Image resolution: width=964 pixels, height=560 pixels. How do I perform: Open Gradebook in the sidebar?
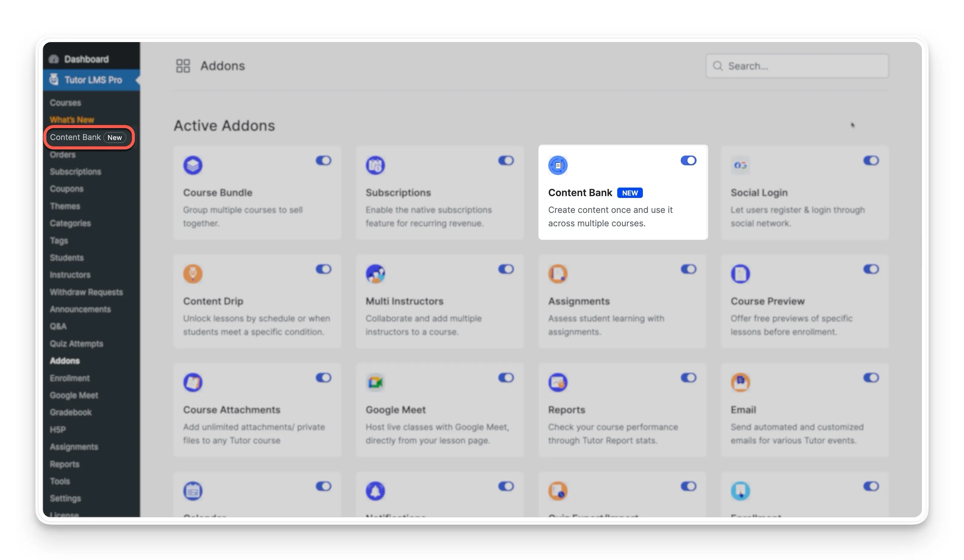pos(71,412)
